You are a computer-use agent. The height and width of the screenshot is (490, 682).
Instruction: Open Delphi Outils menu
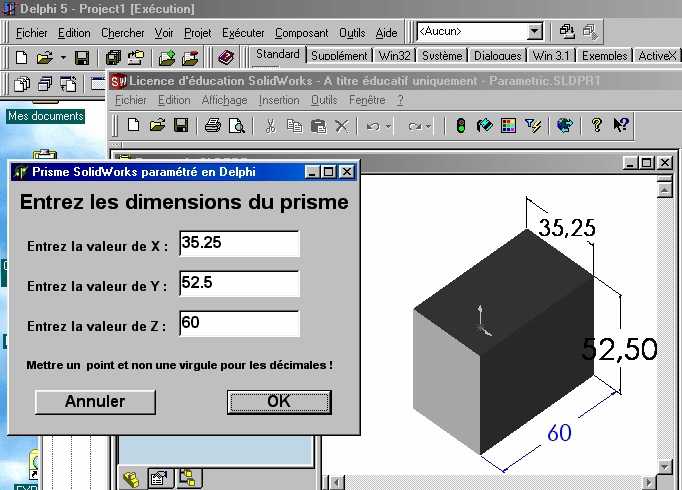[352, 33]
